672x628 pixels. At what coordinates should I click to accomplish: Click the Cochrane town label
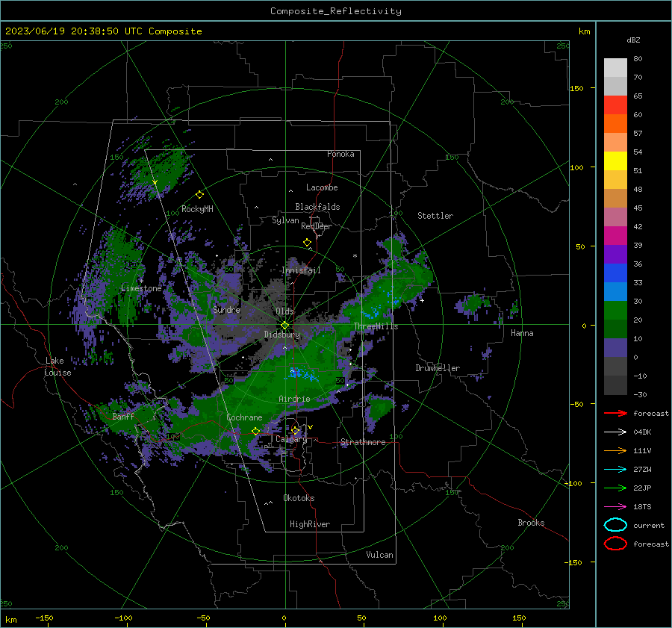click(x=244, y=417)
